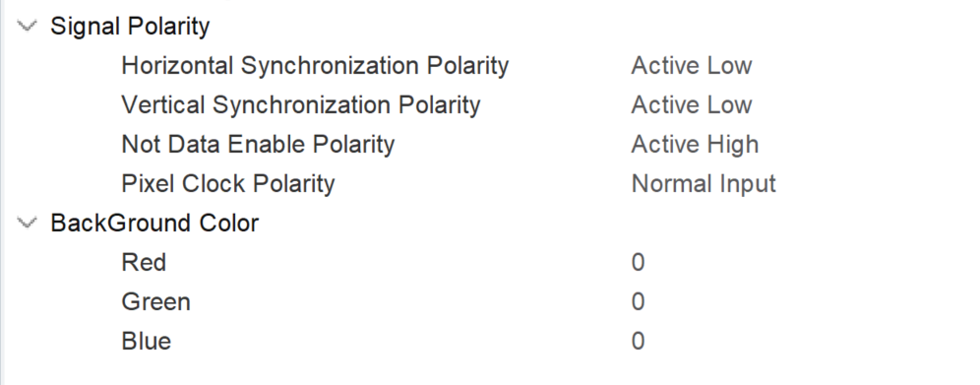Screen dimensions: 980x385
Task: Open Horizontal Synchronization Polarity Active Low value
Action: 692,66
